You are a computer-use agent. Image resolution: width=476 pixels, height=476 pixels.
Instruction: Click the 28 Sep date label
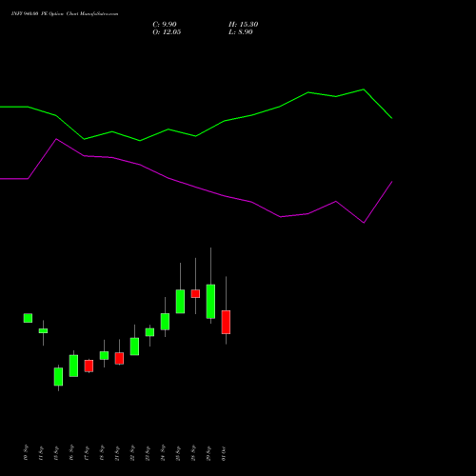tap(193, 452)
